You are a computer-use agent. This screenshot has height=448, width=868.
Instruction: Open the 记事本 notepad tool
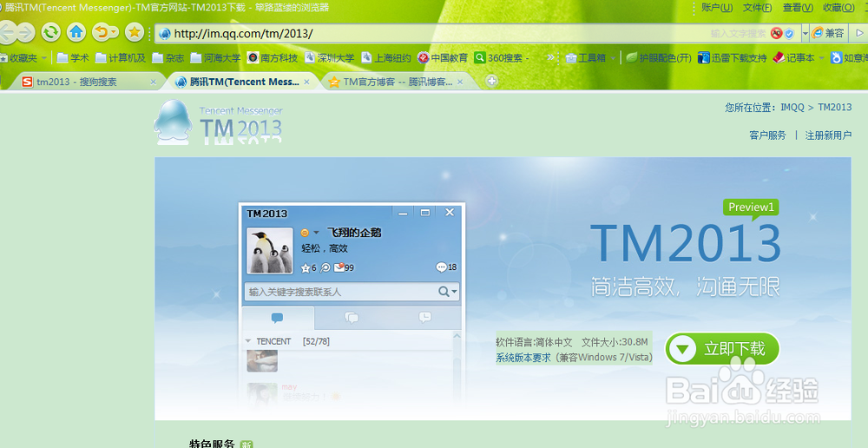click(x=794, y=57)
